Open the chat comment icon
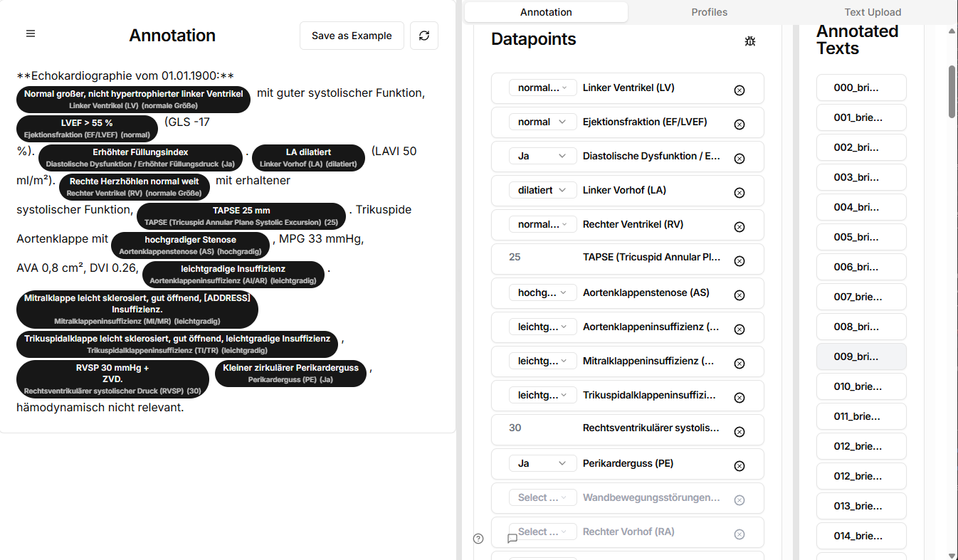 click(x=512, y=539)
